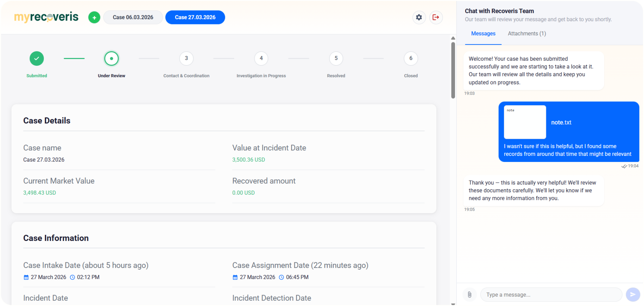The image size is (644, 306).
Task: Click the Submitted step label
Action: [x=37, y=76]
